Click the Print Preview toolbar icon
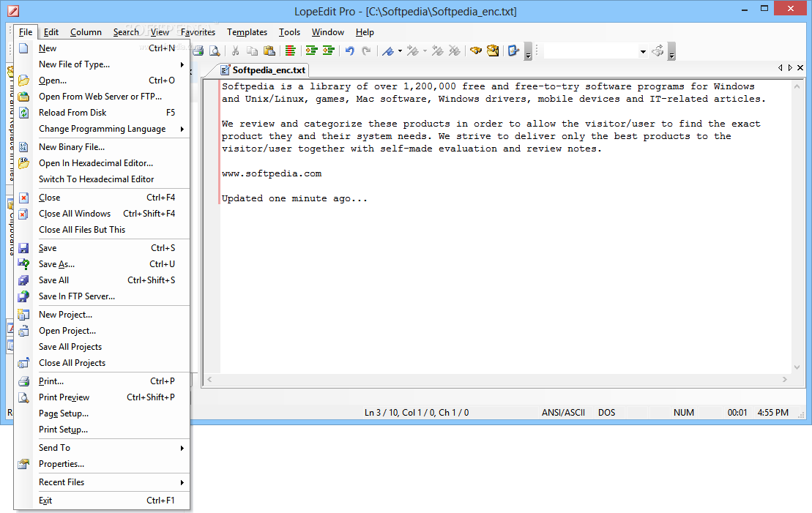Screen dimensions: 812x513 click(215, 50)
